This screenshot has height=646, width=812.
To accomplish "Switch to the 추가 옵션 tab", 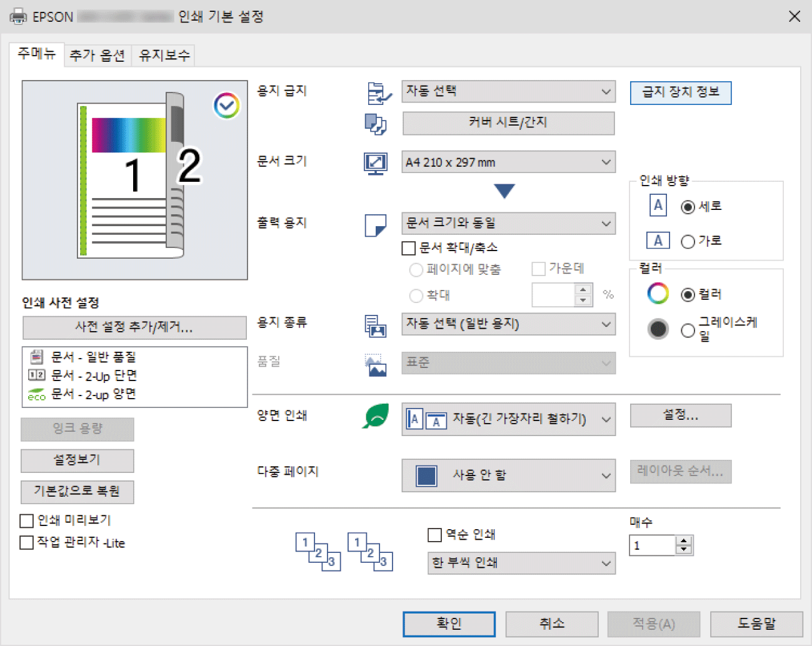I will pos(97,55).
